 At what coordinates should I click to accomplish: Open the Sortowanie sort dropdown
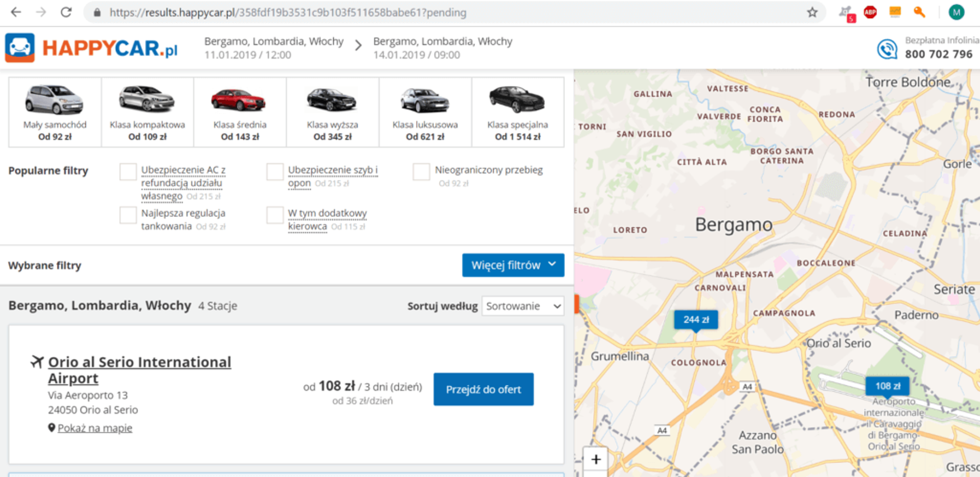coord(523,306)
